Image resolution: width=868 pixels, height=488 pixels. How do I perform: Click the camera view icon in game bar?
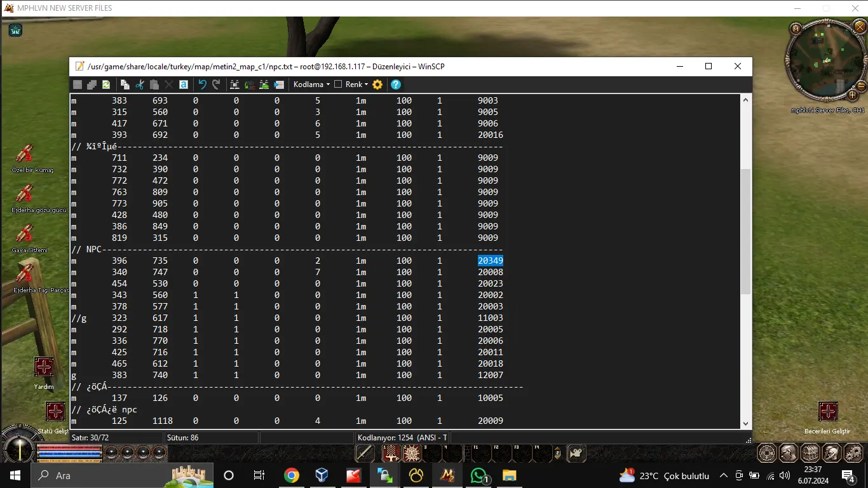point(576,453)
